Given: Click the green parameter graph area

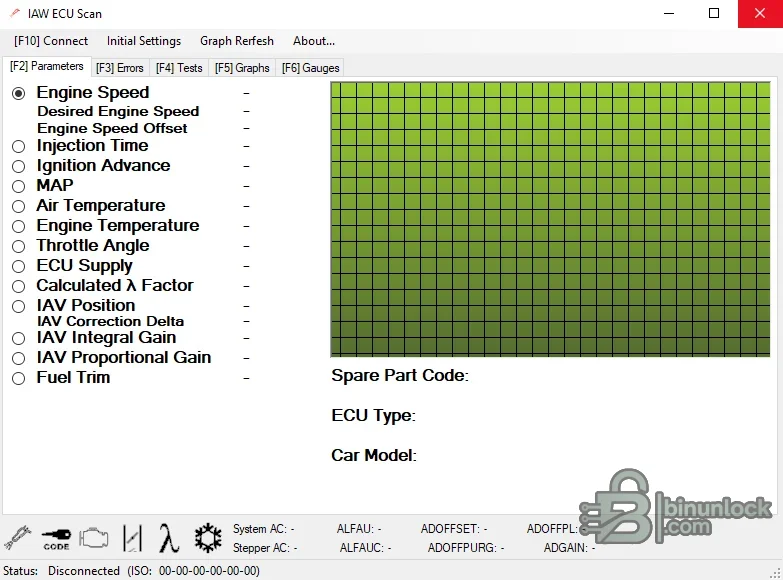Looking at the screenshot, I should tap(550, 219).
